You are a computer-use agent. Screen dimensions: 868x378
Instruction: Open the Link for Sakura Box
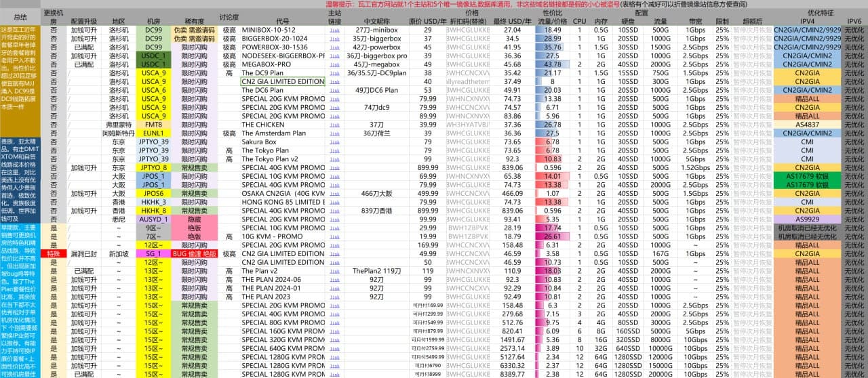coord(334,142)
